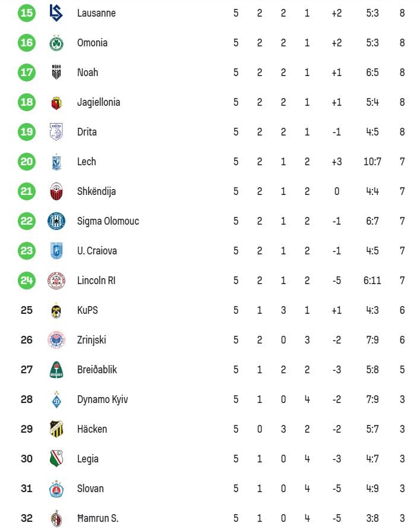This screenshot has height=529, width=420.
Task: Click the Lausanne club crest icon
Action: (x=56, y=13)
